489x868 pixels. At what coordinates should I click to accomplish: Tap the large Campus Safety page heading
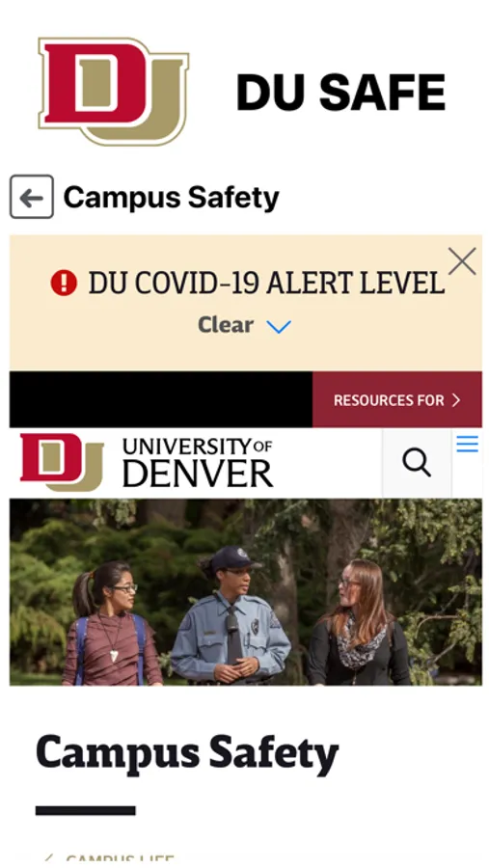click(x=187, y=753)
